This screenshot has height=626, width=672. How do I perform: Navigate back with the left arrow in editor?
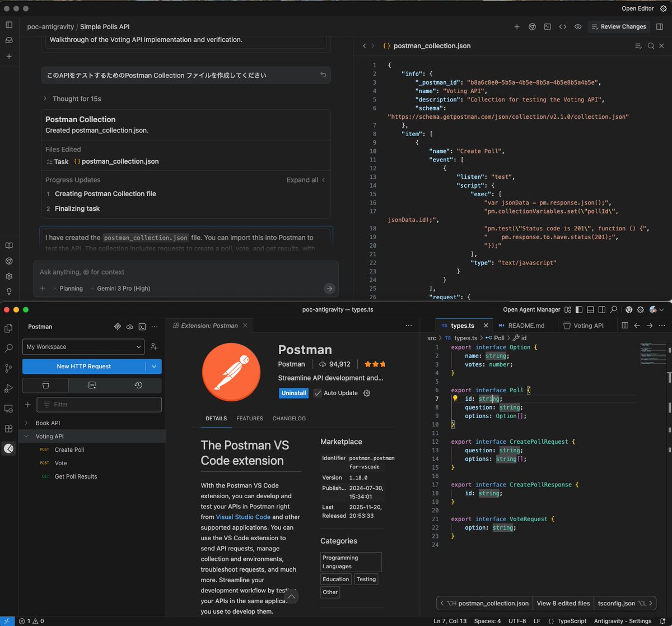tap(637, 326)
